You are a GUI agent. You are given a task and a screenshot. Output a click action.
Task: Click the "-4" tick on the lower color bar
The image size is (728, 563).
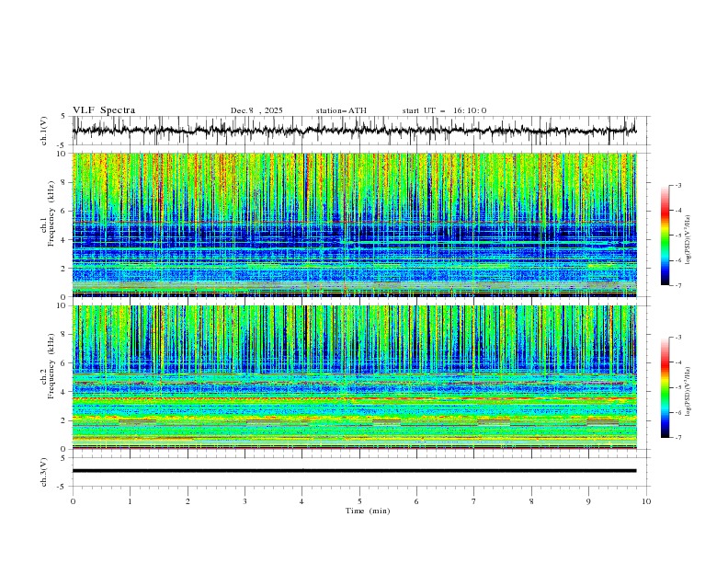(677, 362)
